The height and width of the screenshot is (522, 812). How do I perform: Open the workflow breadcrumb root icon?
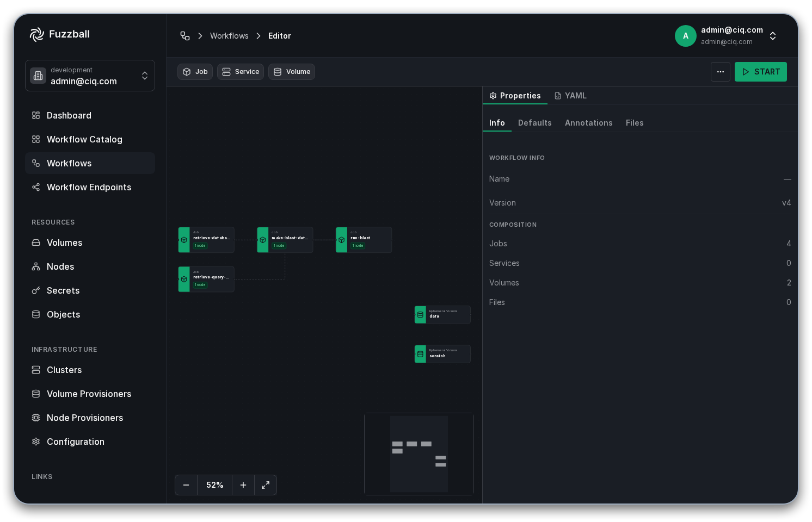185,36
